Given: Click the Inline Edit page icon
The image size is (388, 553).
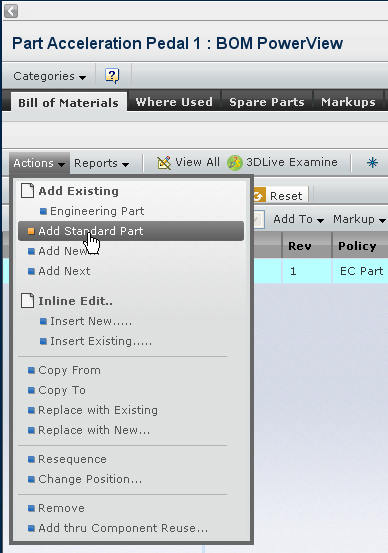Looking at the screenshot, I should (27, 301).
